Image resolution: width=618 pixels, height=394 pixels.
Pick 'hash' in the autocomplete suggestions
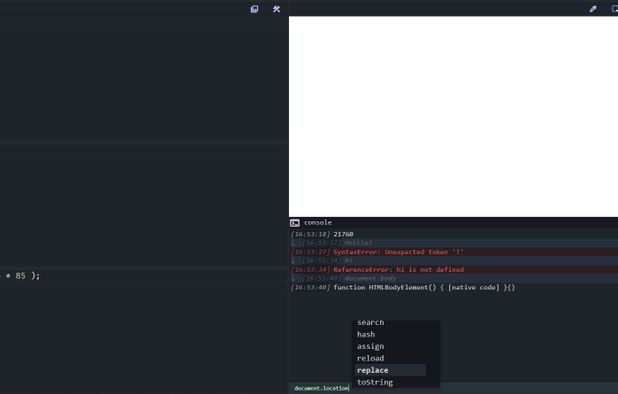366,334
